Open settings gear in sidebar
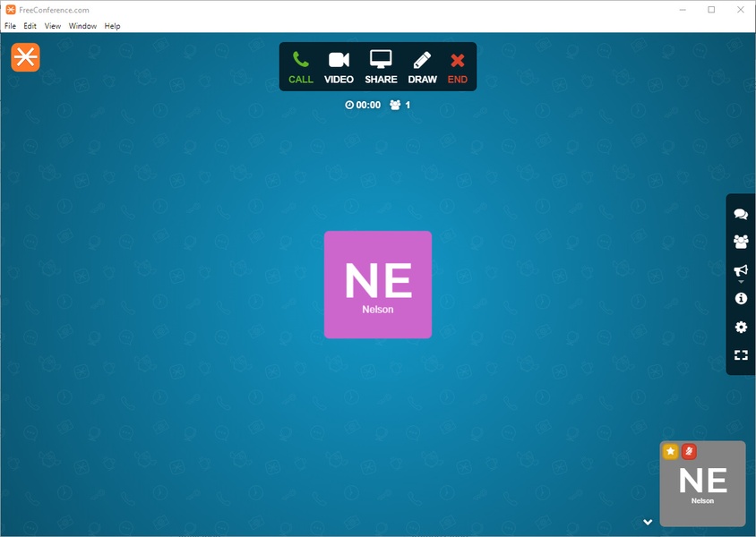 tap(741, 327)
